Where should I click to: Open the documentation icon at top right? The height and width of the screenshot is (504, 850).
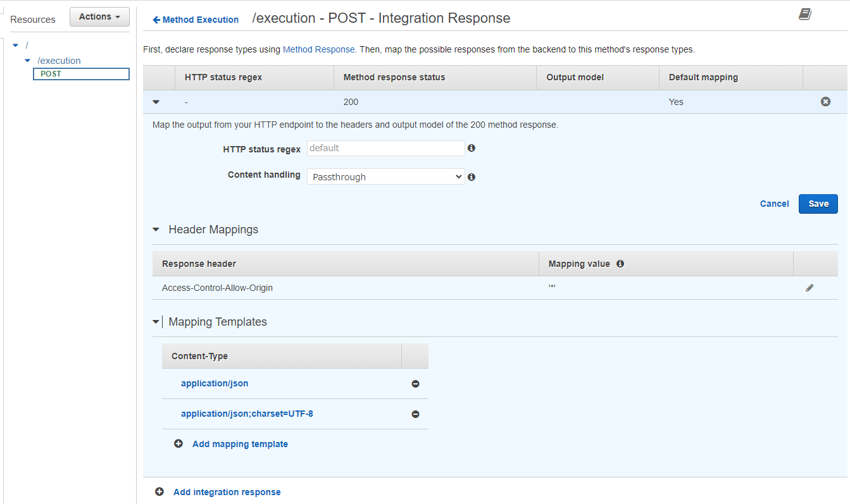(x=805, y=13)
